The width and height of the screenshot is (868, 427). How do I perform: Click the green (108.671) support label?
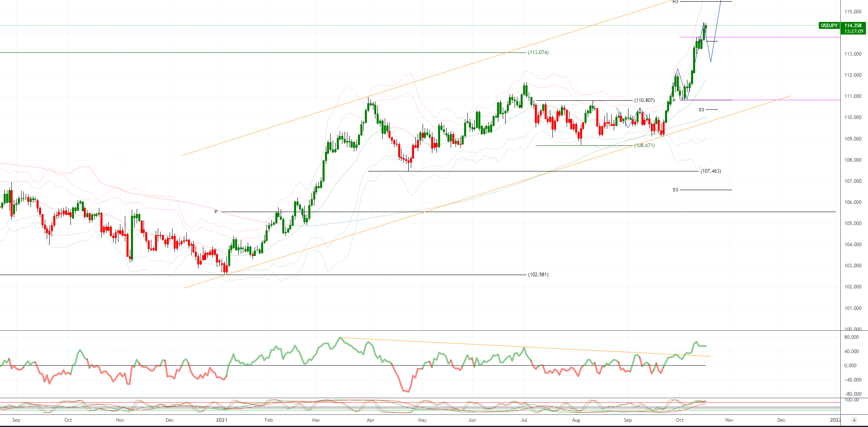tap(644, 145)
